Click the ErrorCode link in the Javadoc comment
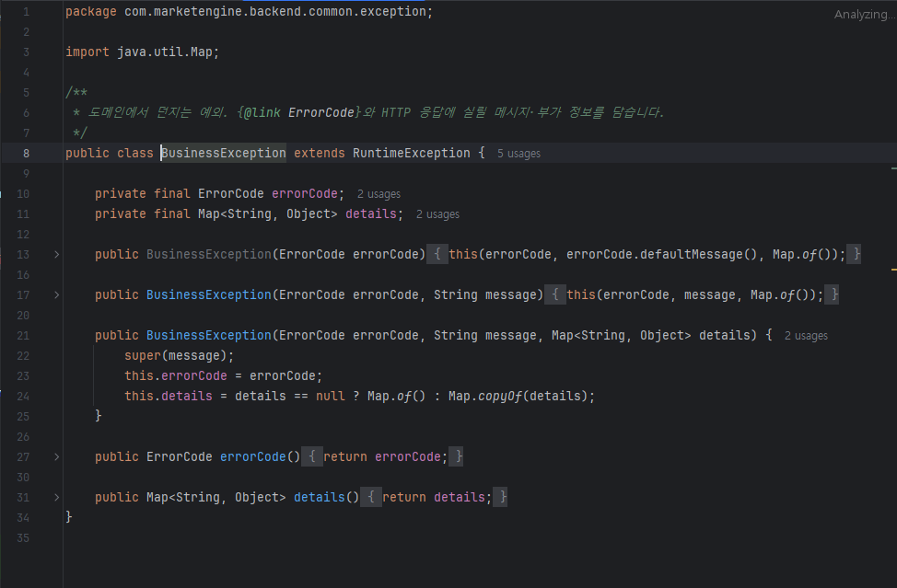 click(x=320, y=112)
